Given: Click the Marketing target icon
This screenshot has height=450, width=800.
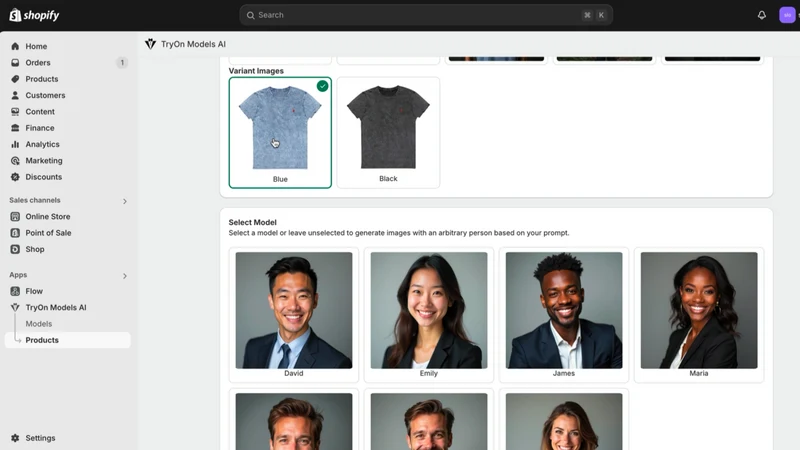Looking at the screenshot, I should [x=15, y=161].
